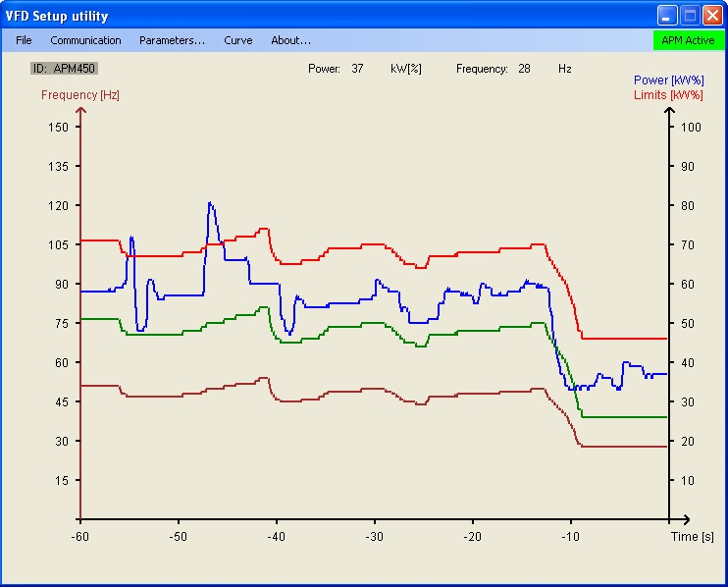This screenshot has width=728, height=587.
Task: Click the Frequency readout value 28
Action: [524, 69]
